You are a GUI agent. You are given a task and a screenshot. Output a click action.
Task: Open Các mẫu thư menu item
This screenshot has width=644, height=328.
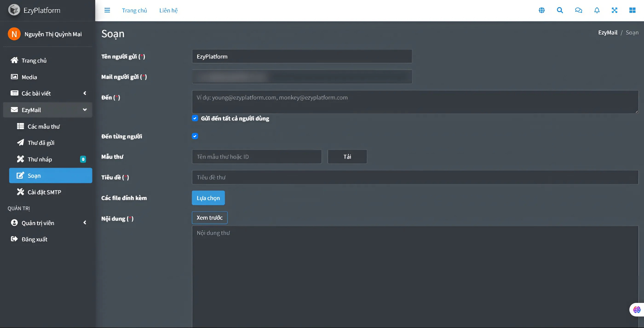[51, 126]
